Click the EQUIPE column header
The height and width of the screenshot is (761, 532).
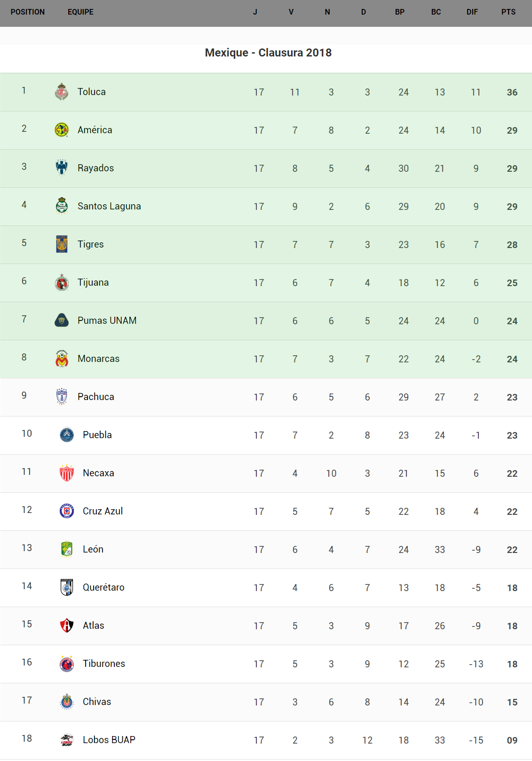(x=80, y=12)
